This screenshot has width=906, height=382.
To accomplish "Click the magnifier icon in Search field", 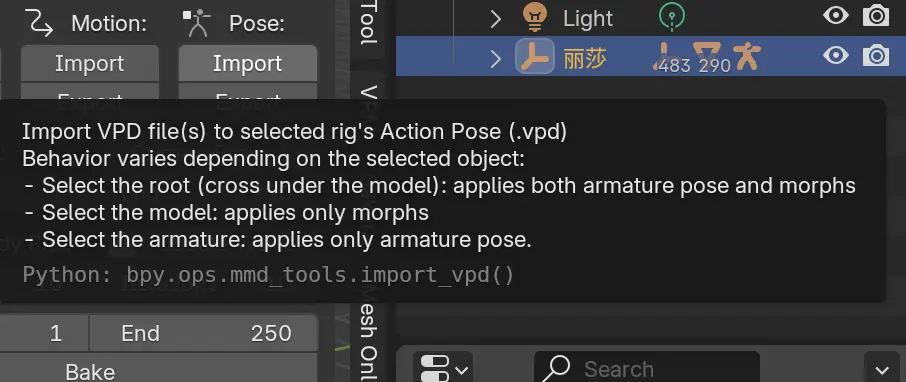I will coord(558,368).
